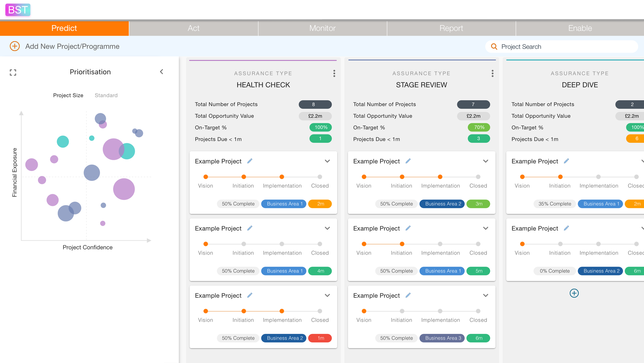Expand third Health Check Example Project

pyautogui.click(x=327, y=295)
